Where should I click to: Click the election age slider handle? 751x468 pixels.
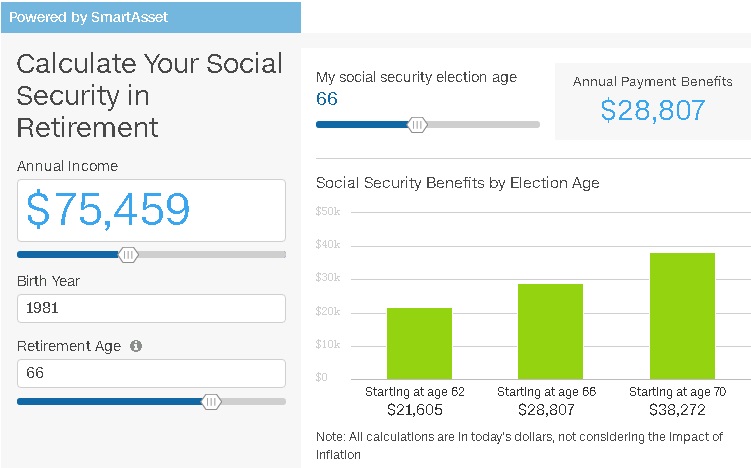click(418, 124)
